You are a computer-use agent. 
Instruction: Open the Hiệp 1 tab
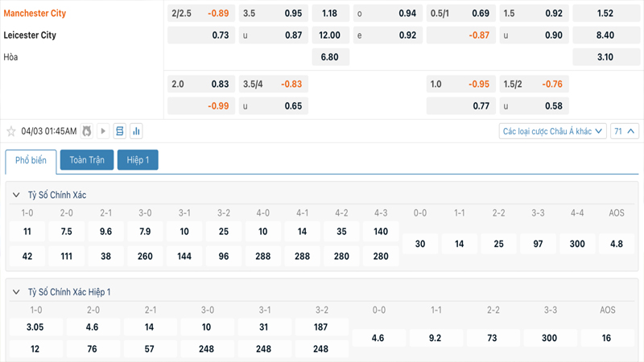pos(138,160)
